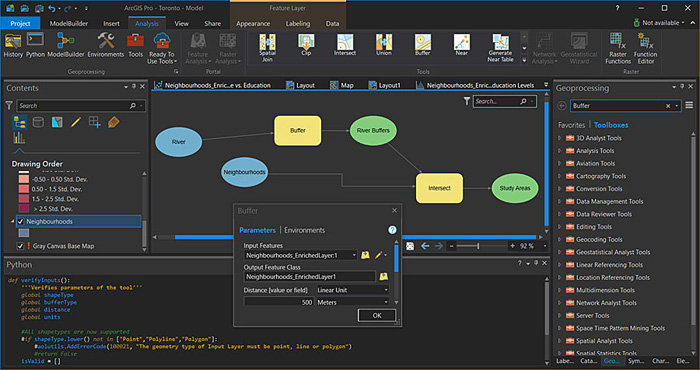Select the Intersect tool in gallery
Screen dimensions: 700x370
tap(345, 45)
